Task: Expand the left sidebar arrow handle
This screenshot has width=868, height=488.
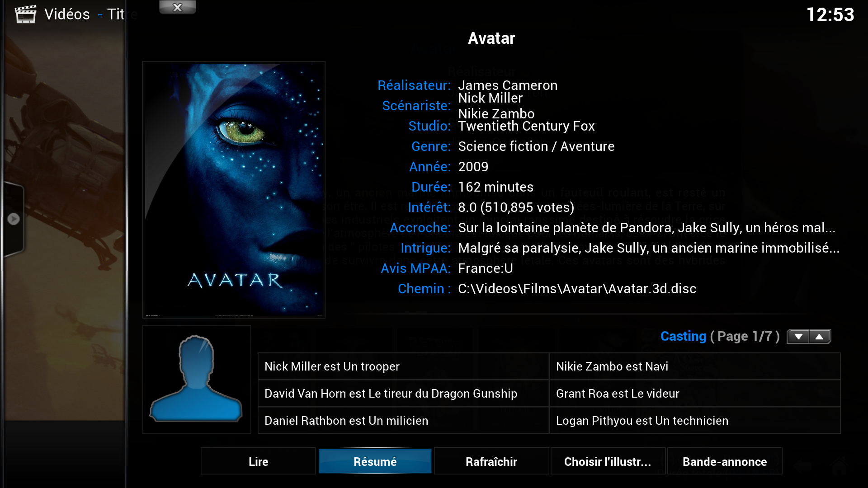Action: pos(14,219)
